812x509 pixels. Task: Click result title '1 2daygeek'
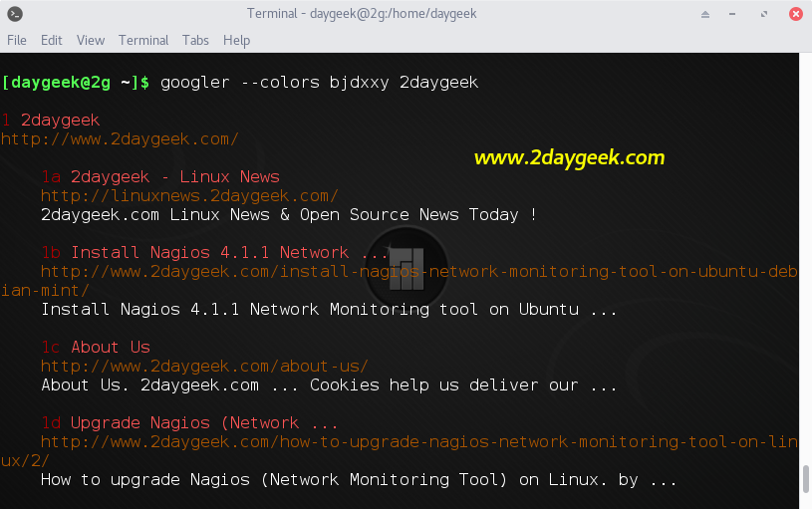50,121
